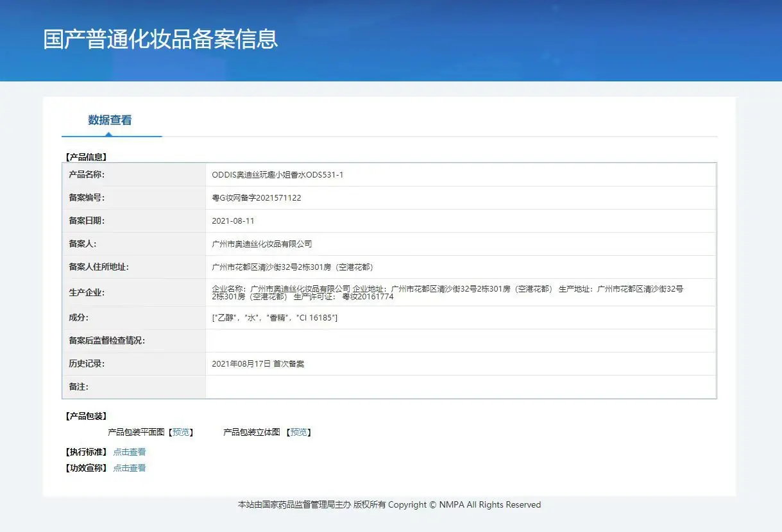The width and height of the screenshot is (782, 532).
Task: Click the page title 国产普通化妆品备案信息
Action: 160,39
